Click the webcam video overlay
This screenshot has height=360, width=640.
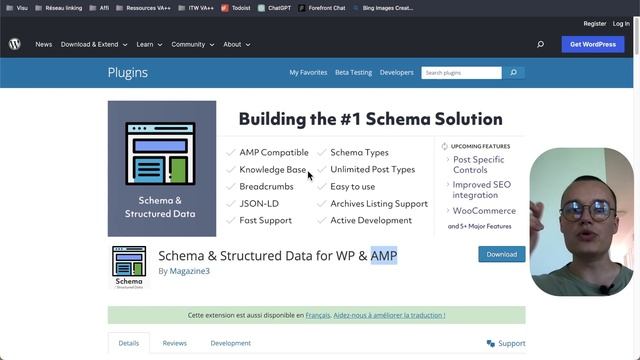point(582,222)
